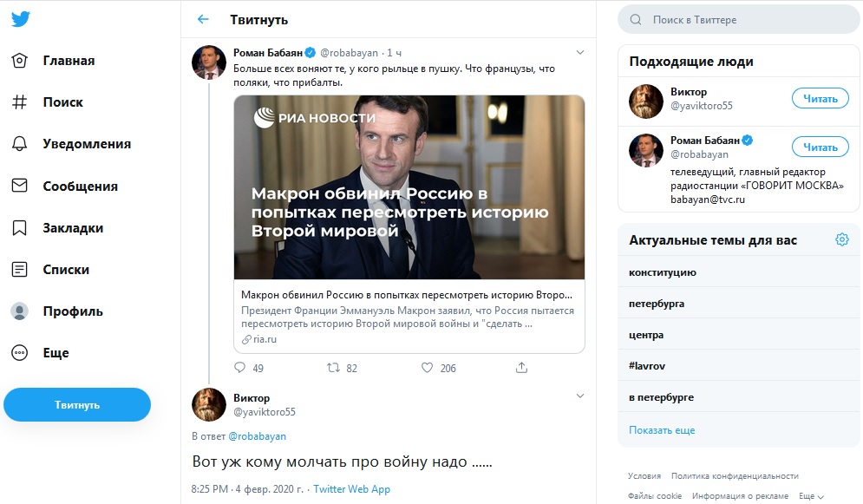Click the Поиск в Твиттере search field
This screenshot has height=504, width=863.
tap(737, 19)
